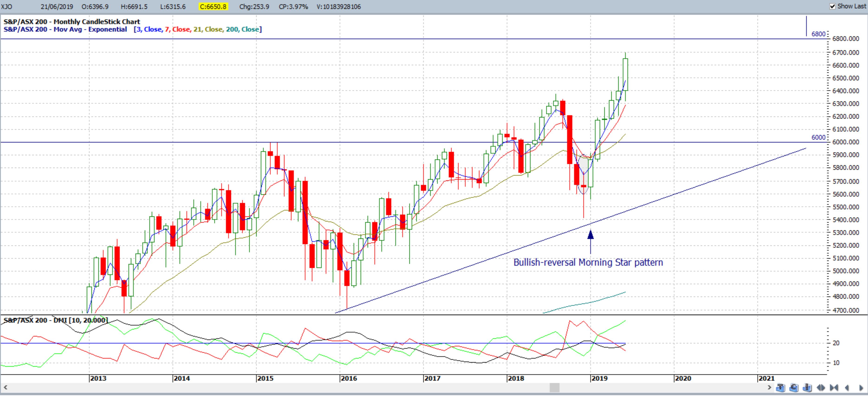
Task: Click the expand horizontally double-arrow icon
Action: coord(821,388)
